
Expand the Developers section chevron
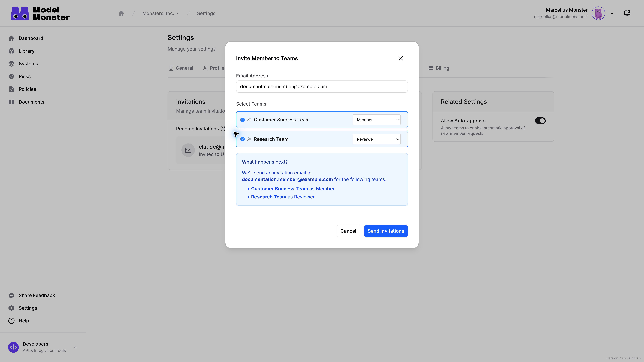[75, 347]
